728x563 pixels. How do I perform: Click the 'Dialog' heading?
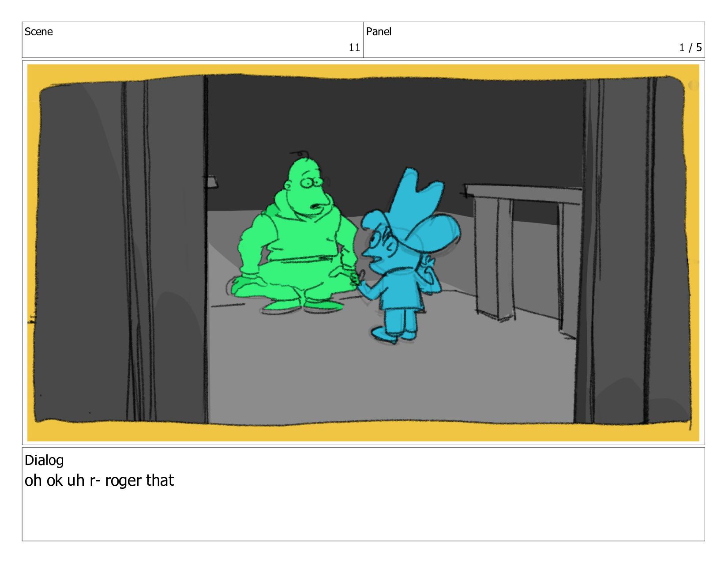pyautogui.click(x=44, y=460)
